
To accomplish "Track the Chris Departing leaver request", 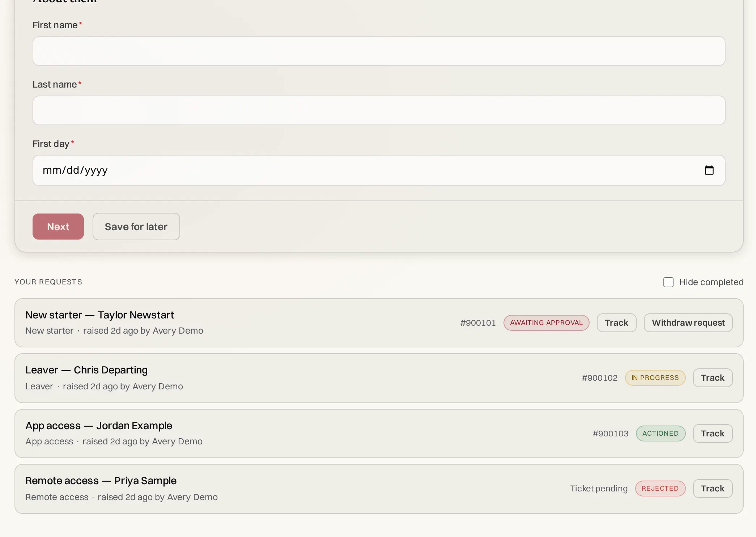I will 713,378.
